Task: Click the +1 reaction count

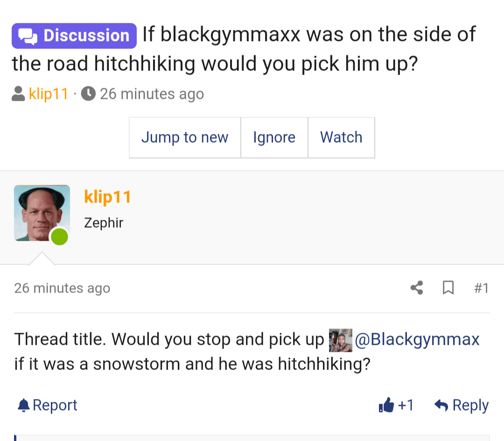Action: 406,405
